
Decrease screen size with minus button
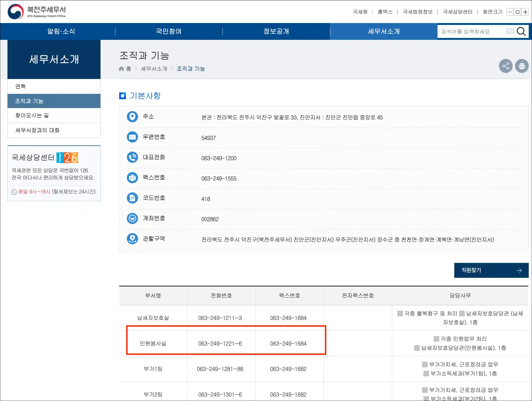510,12
